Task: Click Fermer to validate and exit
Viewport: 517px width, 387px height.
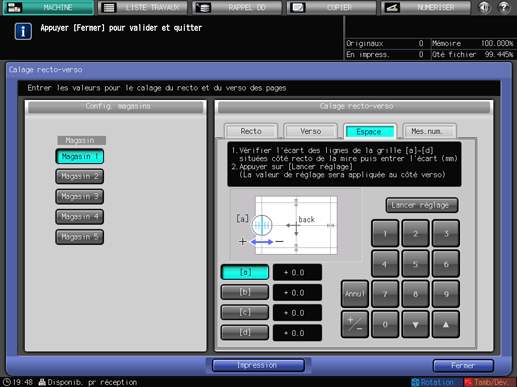Action: pyautogui.click(x=463, y=366)
